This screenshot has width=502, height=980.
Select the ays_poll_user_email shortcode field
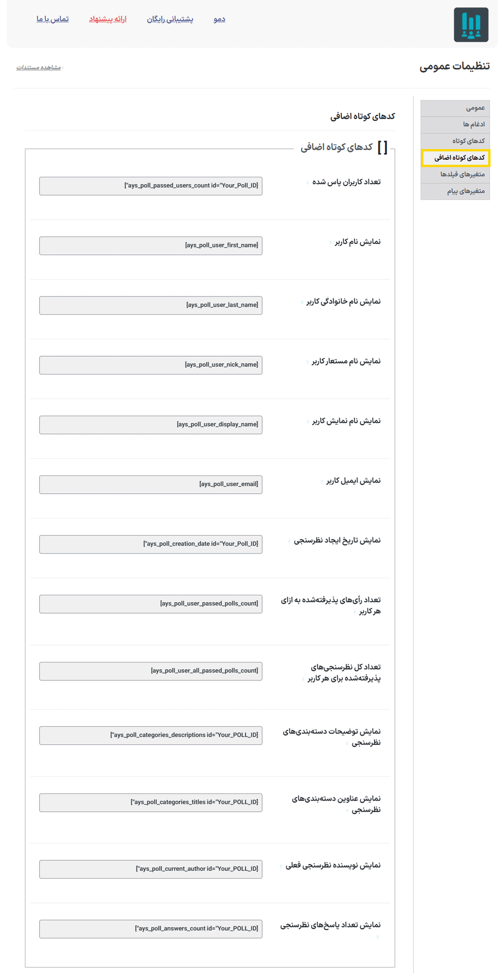[151, 484]
